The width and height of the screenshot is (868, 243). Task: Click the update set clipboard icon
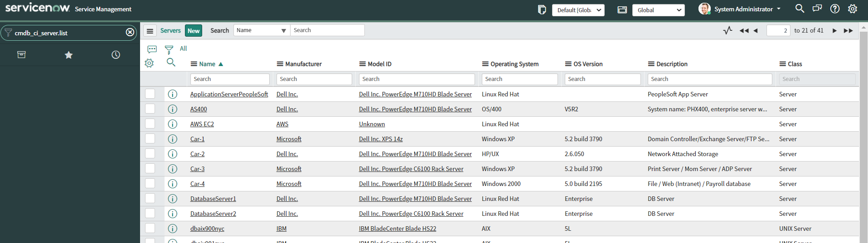point(542,10)
